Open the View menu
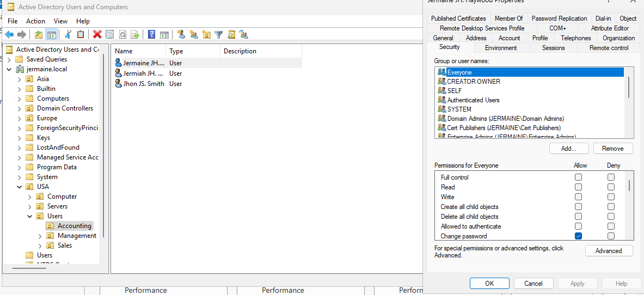The width and height of the screenshot is (644, 295). [x=60, y=21]
